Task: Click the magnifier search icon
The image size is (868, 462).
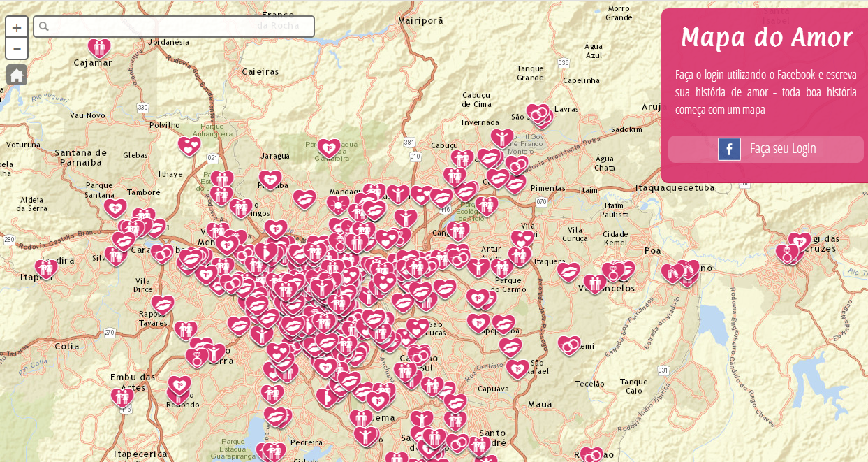Action: click(x=44, y=27)
